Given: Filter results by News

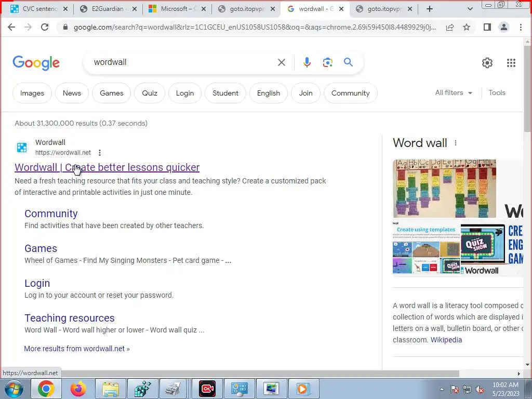Looking at the screenshot, I should coord(72,93).
